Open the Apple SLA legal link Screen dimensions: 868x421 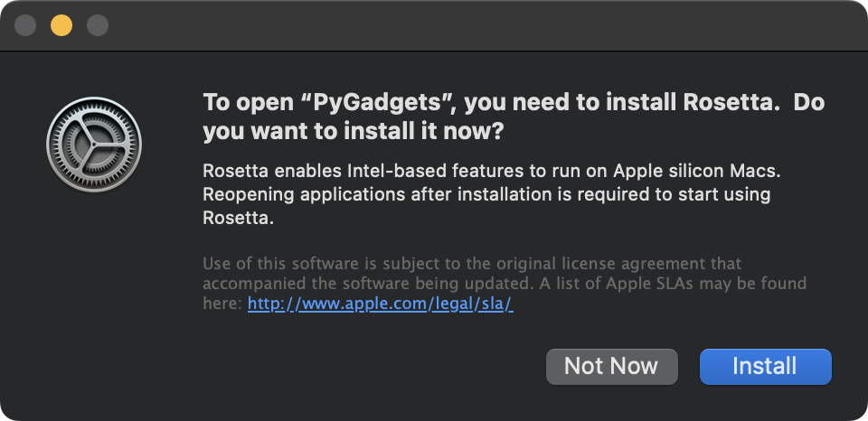pyautogui.click(x=381, y=304)
